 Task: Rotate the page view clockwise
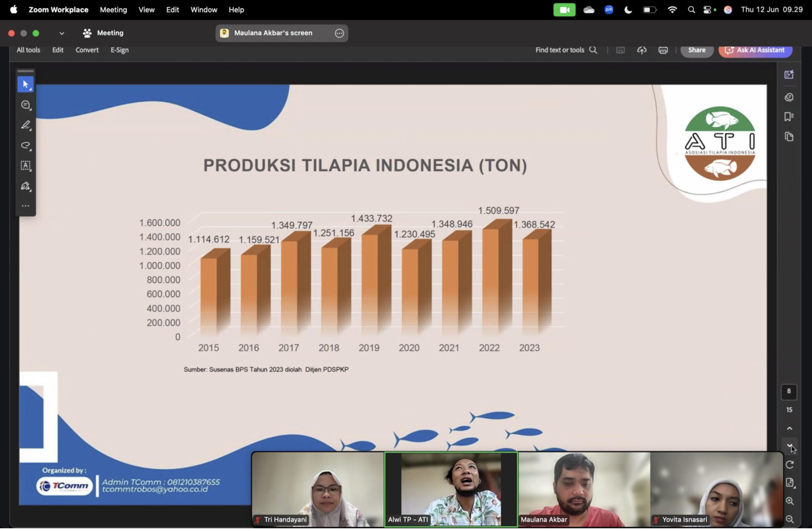pos(789,465)
